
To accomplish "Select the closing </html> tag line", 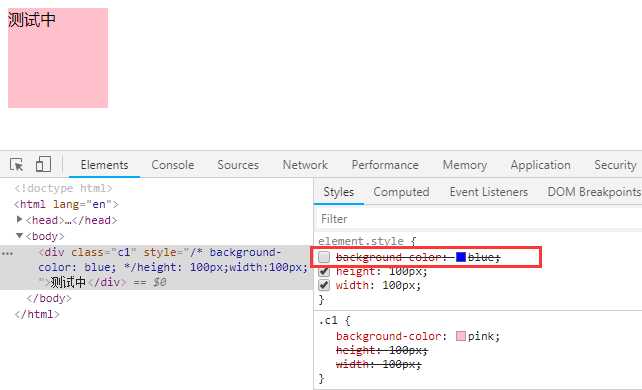I will (x=37, y=314).
